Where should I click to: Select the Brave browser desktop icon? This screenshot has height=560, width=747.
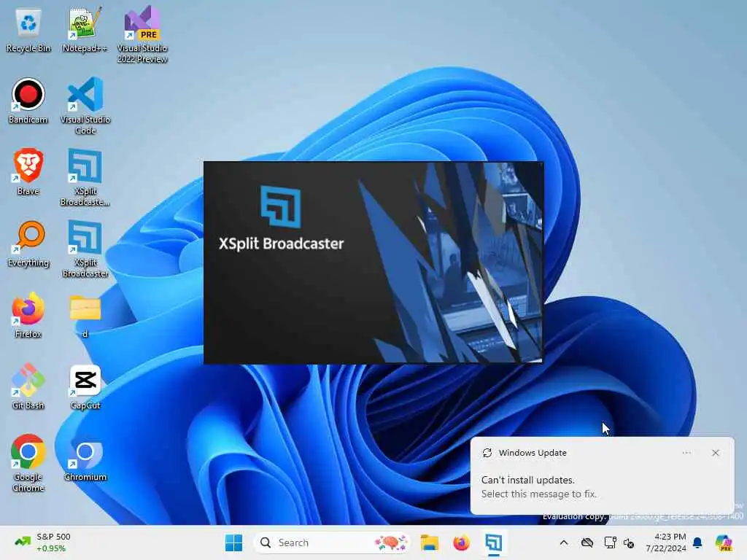click(28, 172)
